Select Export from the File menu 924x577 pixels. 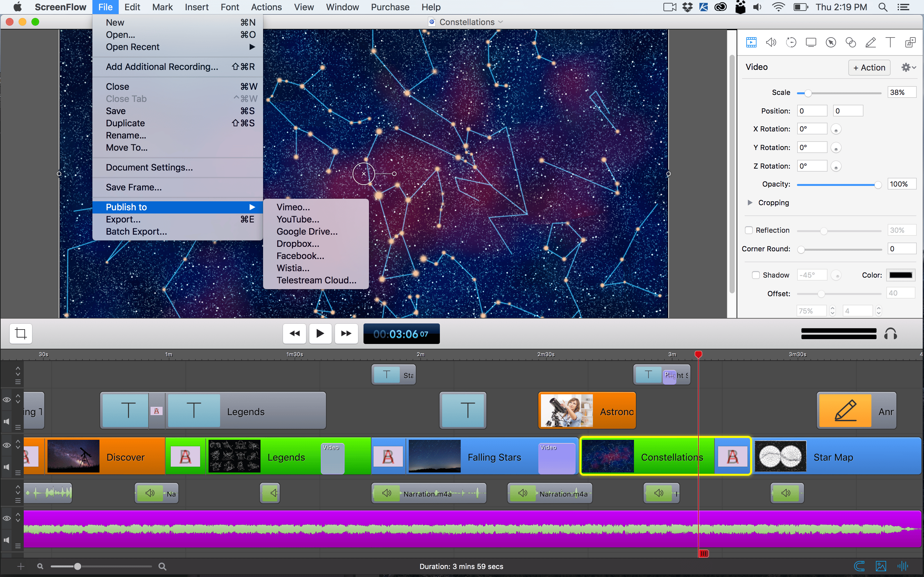click(x=123, y=219)
